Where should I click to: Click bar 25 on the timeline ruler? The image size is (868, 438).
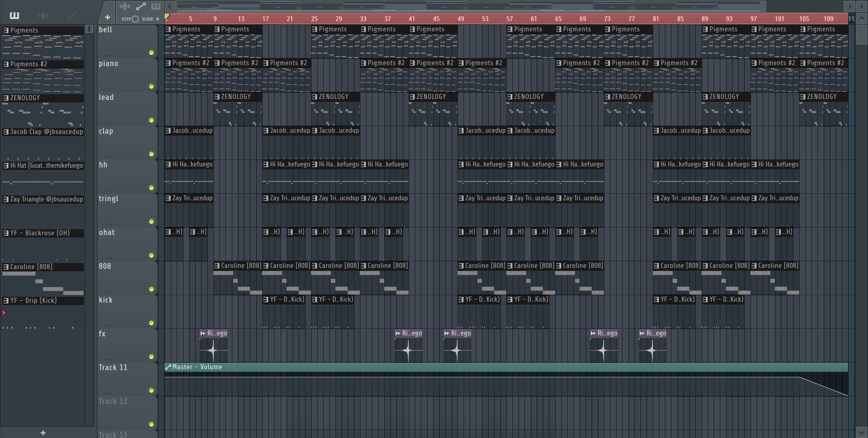pos(314,19)
